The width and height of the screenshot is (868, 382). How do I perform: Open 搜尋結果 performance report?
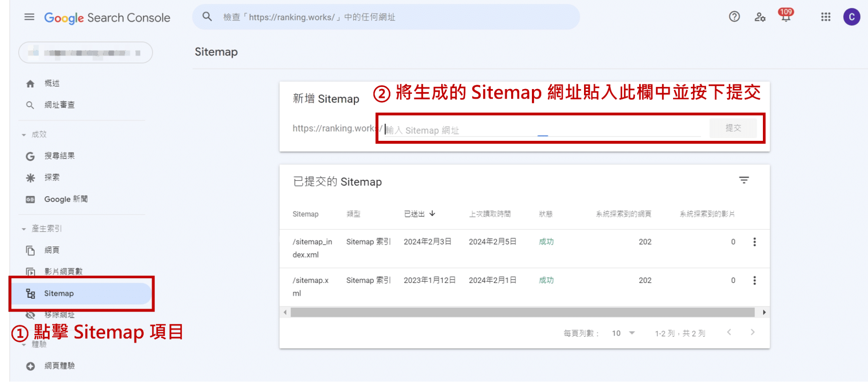coord(59,156)
